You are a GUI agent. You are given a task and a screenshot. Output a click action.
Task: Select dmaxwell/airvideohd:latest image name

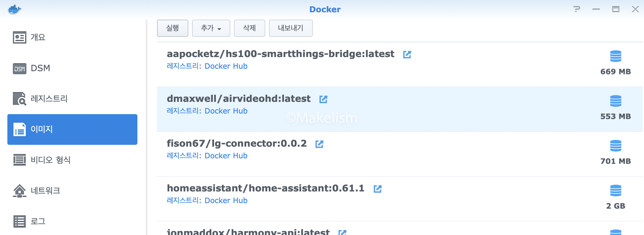coord(239,99)
